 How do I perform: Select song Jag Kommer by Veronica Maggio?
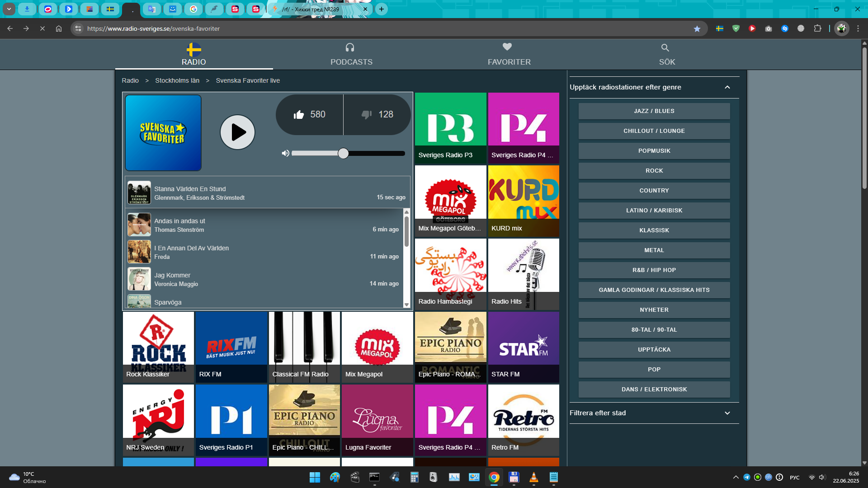tap(264, 279)
